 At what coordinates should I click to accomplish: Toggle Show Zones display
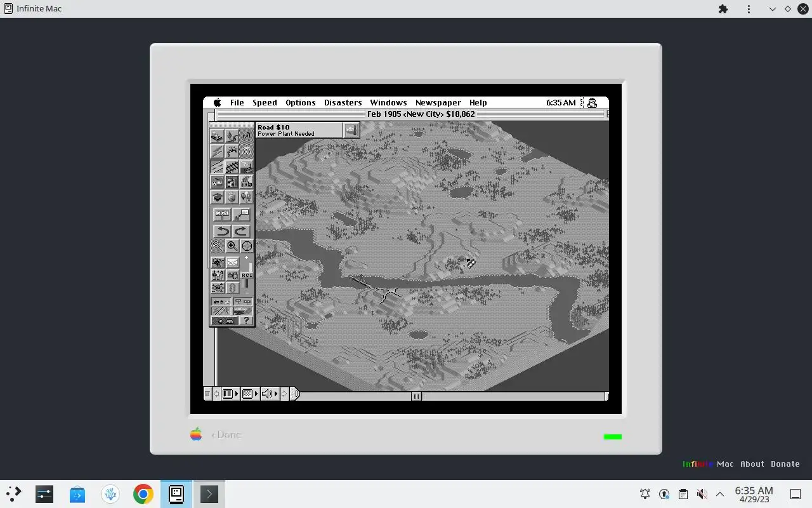244,311
